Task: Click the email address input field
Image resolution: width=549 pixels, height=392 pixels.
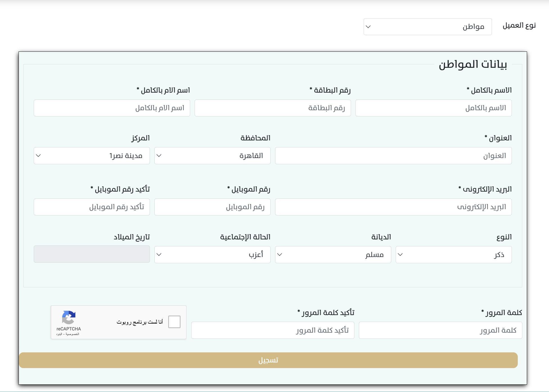Action: 393,207
